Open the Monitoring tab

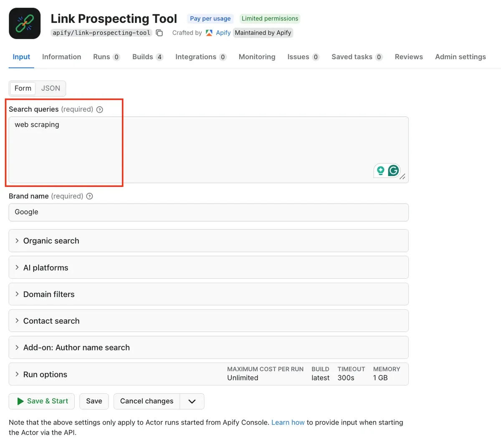257,57
